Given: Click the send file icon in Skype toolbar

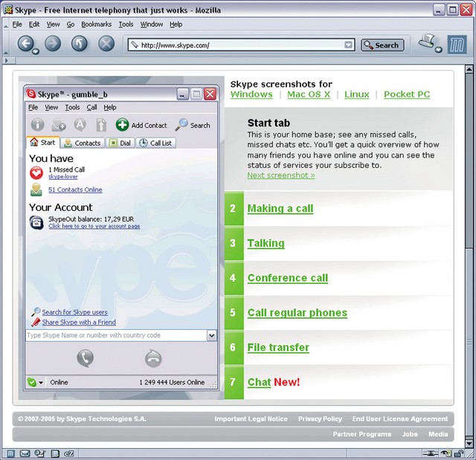Looking at the screenshot, I should click(101, 125).
